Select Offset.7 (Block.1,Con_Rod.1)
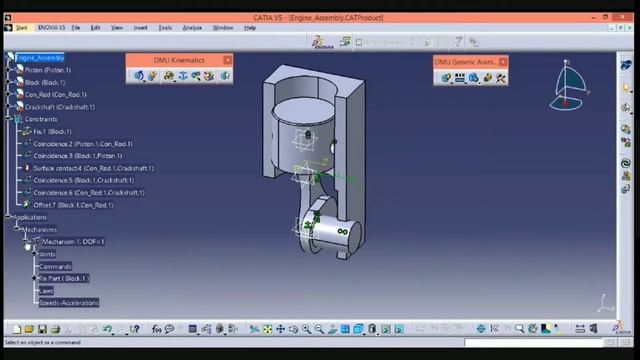This screenshot has width=640, height=360. pos(73,205)
